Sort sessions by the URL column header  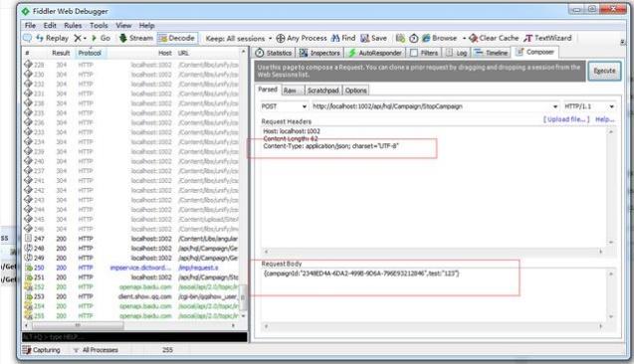[183, 53]
